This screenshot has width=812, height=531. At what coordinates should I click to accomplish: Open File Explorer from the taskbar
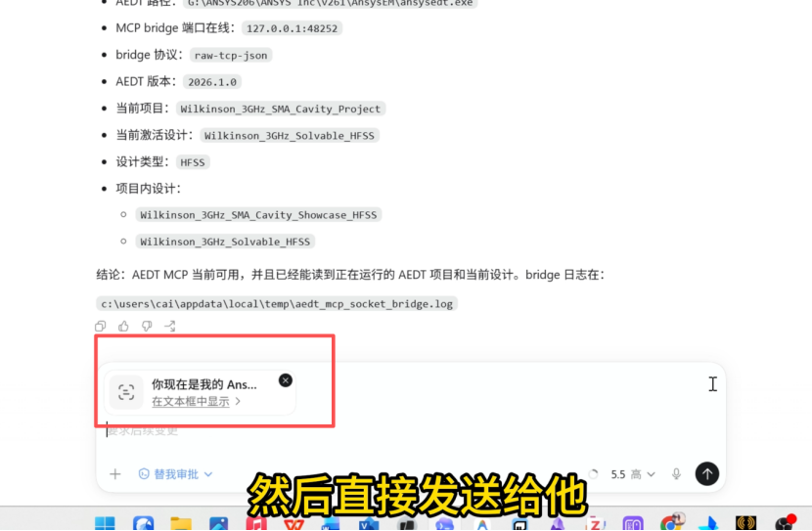pos(181,523)
